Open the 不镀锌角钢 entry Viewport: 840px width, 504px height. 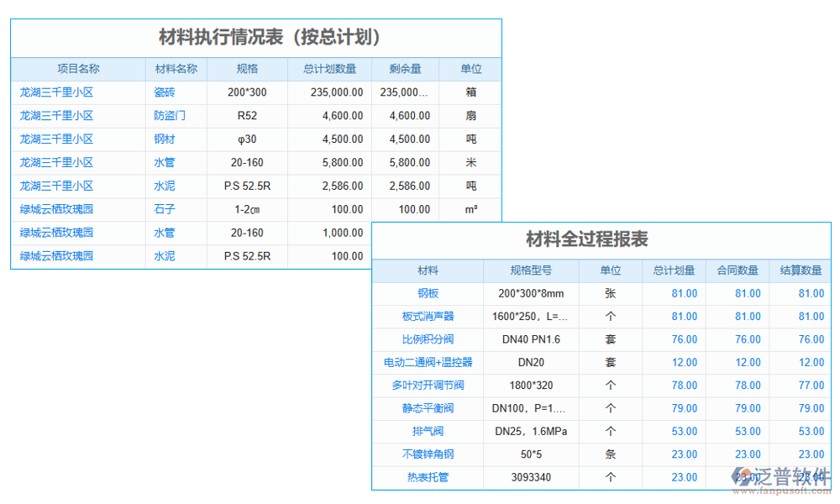coord(430,454)
